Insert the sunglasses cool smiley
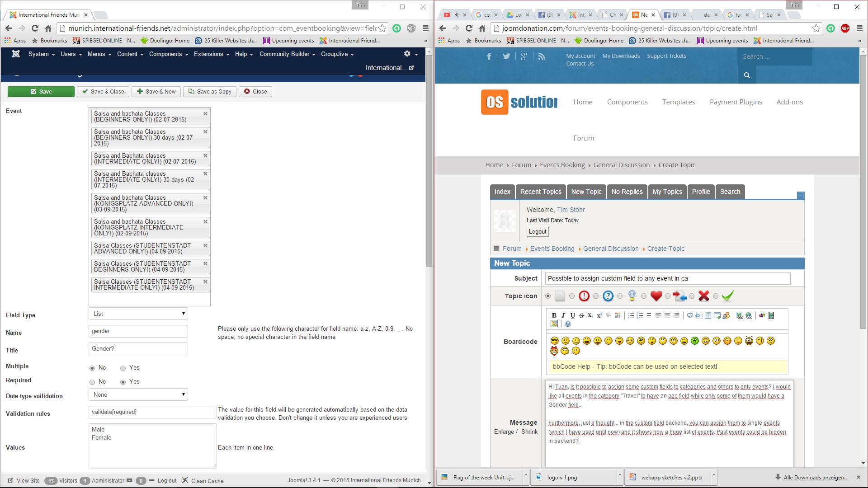Screen dimensions: 868x488 (555, 341)
